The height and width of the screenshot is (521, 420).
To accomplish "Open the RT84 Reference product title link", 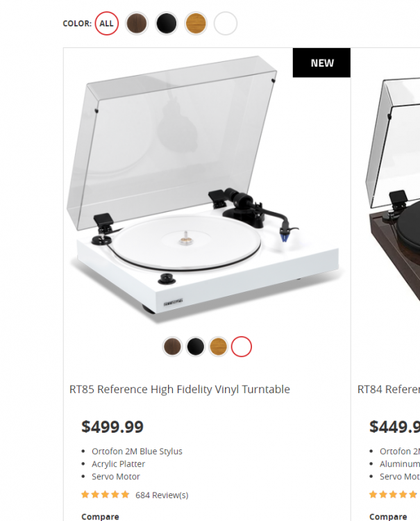I will (388, 390).
